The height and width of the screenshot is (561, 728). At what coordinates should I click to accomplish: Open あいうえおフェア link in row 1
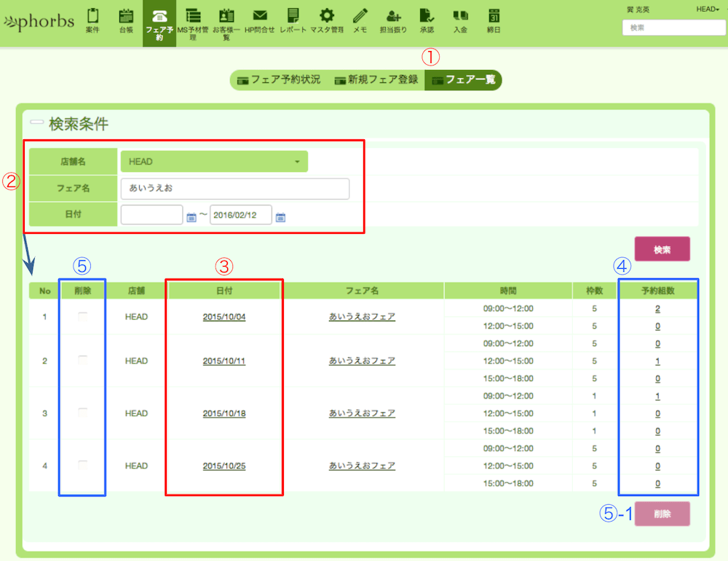point(362,317)
